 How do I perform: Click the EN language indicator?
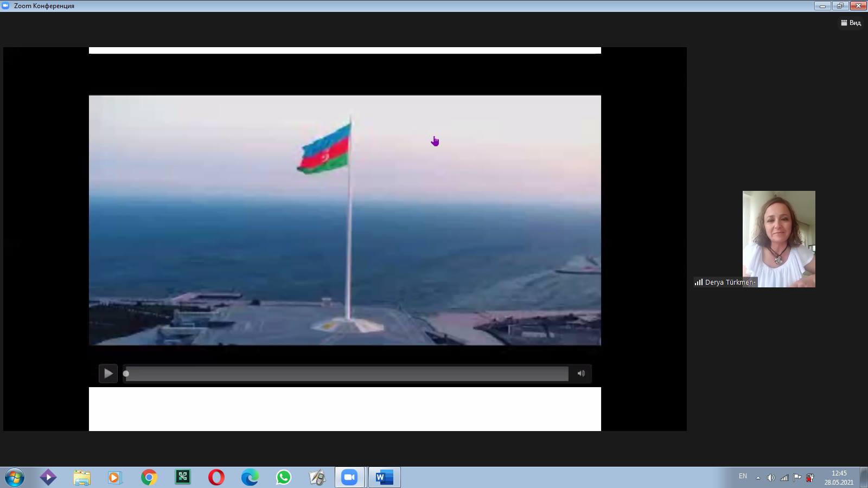pyautogui.click(x=743, y=476)
